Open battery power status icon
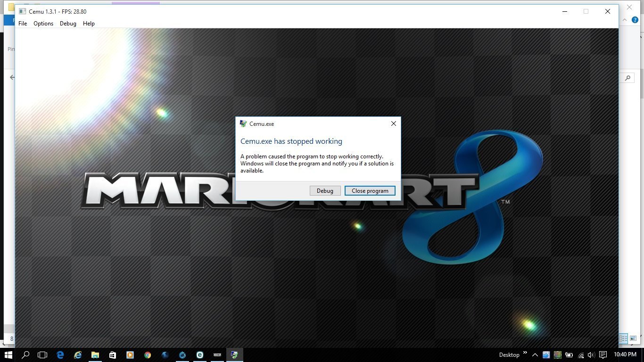The image size is (644, 362). [x=569, y=355]
